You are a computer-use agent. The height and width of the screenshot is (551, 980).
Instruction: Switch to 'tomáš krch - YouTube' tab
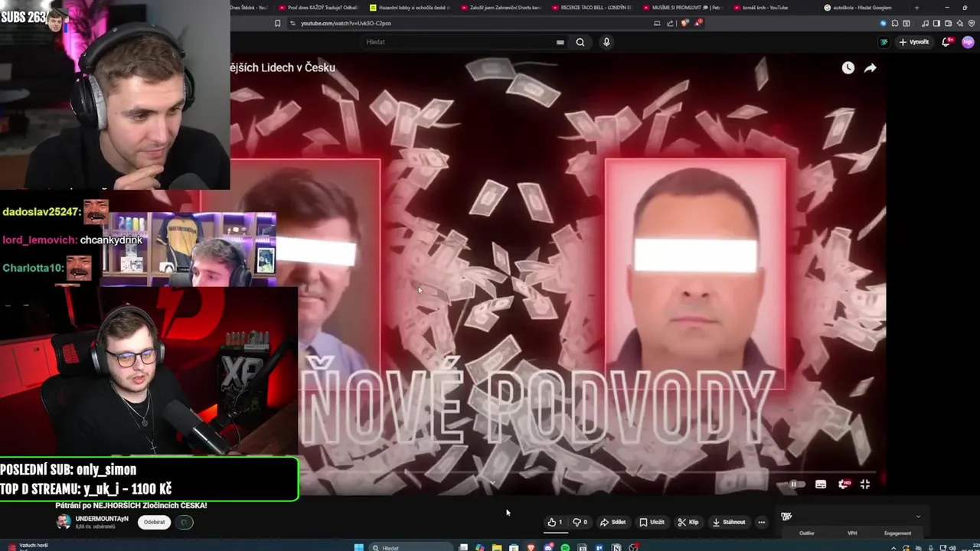pyautogui.click(x=773, y=8)
